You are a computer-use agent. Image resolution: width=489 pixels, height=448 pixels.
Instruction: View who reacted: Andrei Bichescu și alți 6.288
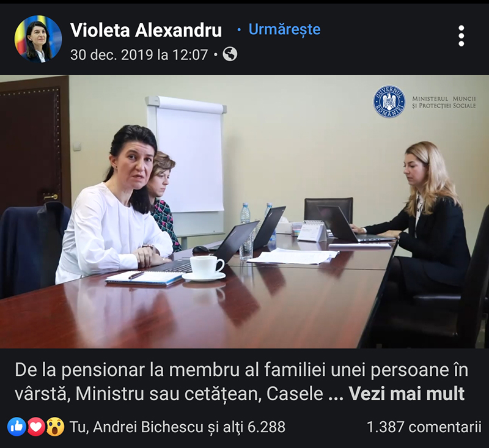[x=177, y=427]
